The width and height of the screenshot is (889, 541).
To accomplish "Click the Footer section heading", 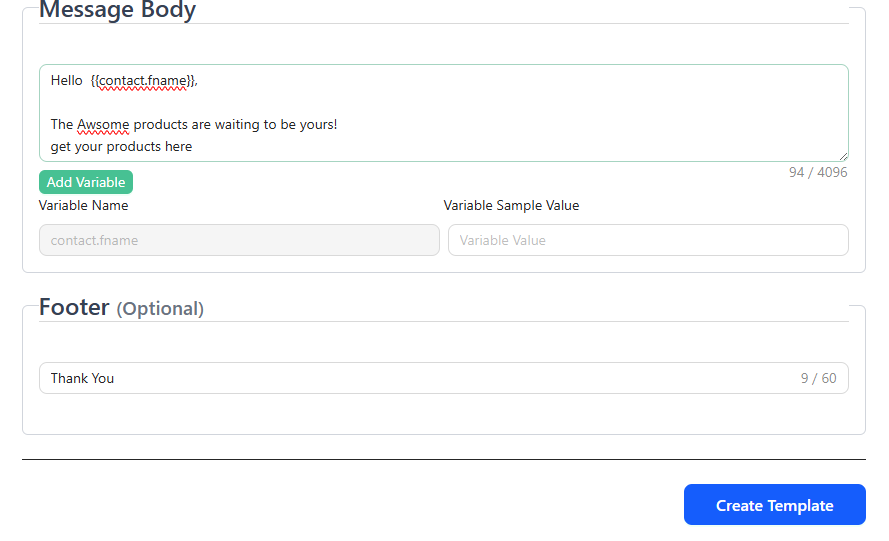I will coord(74,307).
